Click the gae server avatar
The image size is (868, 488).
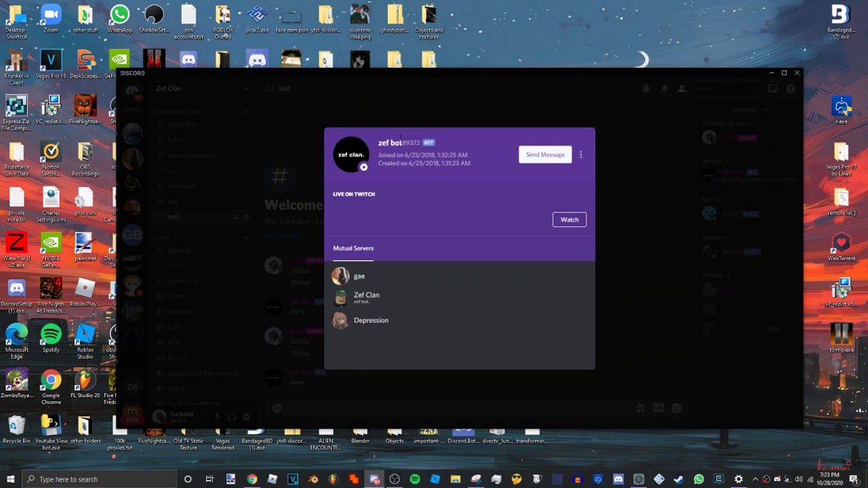point(340,276)
